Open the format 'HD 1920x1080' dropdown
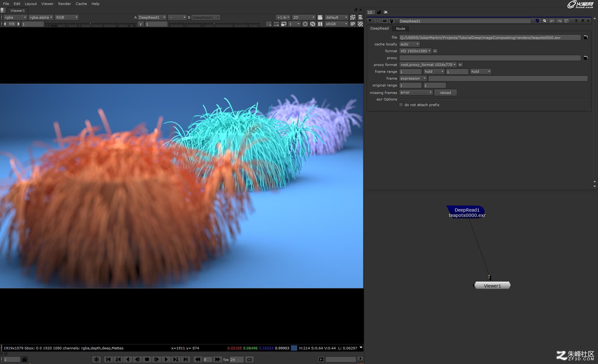The height and width of the screenshot is (364, 598). coord(415,51)
